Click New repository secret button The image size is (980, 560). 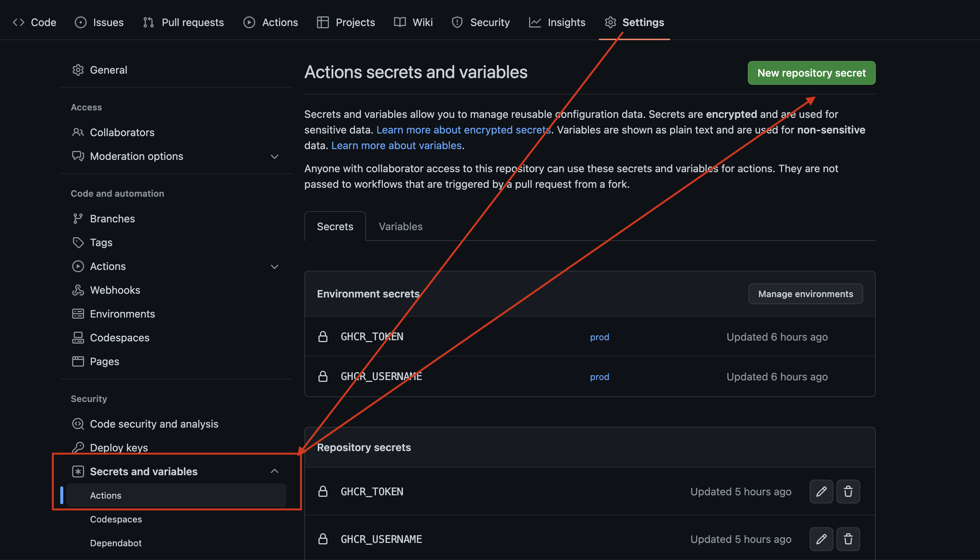(811, 72)
